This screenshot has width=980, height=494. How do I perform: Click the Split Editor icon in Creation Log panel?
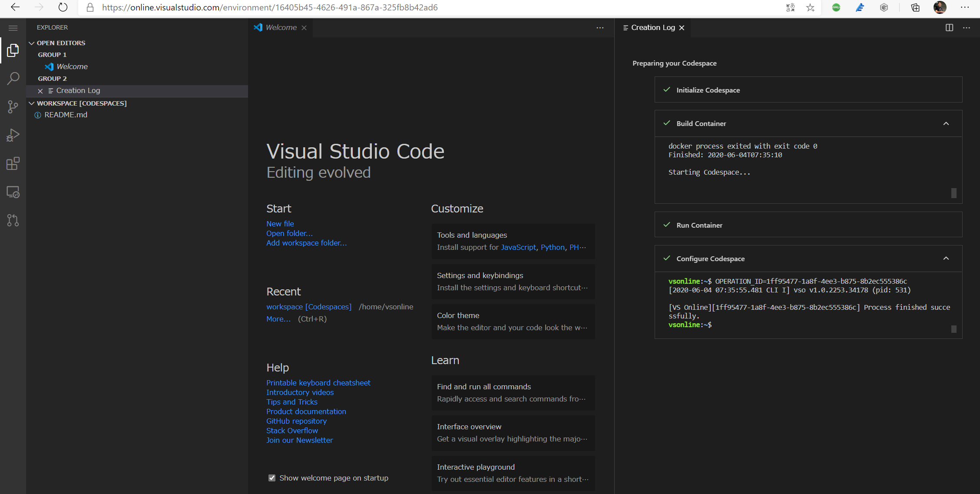(949, 27)
